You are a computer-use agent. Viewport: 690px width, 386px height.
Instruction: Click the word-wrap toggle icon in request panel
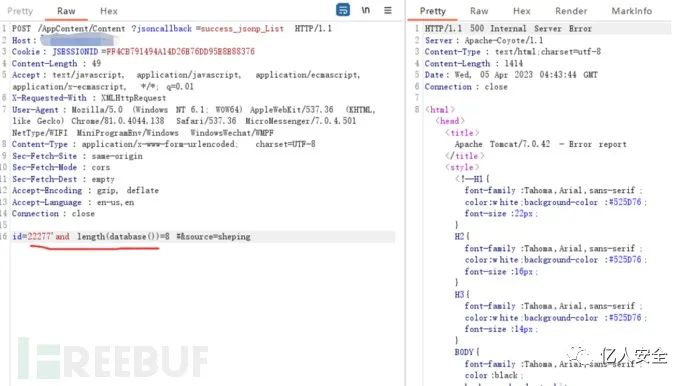(343, 10)
